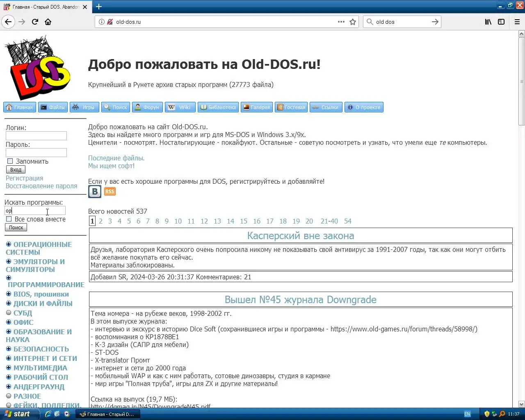Toggle the sidebar view icon
Screen dimensions: 525x420
pyautogui.click(x=501, y=22)
